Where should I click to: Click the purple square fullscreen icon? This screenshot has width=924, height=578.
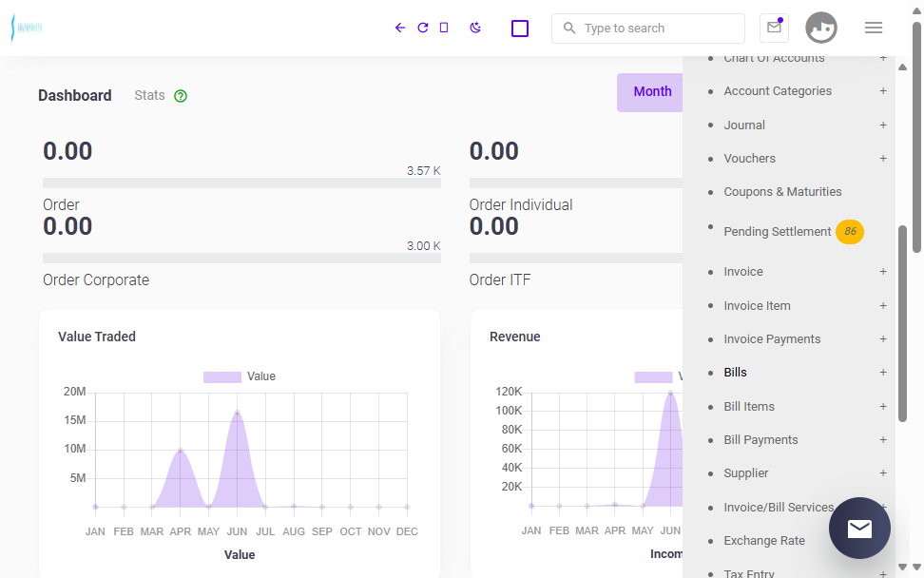click(x=520, y=29)
